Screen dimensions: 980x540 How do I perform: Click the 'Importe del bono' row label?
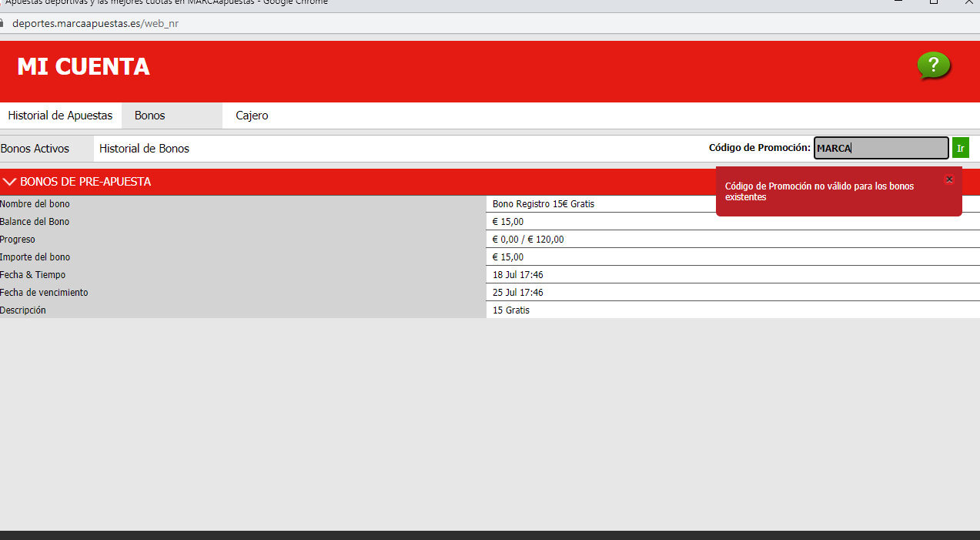35,257
